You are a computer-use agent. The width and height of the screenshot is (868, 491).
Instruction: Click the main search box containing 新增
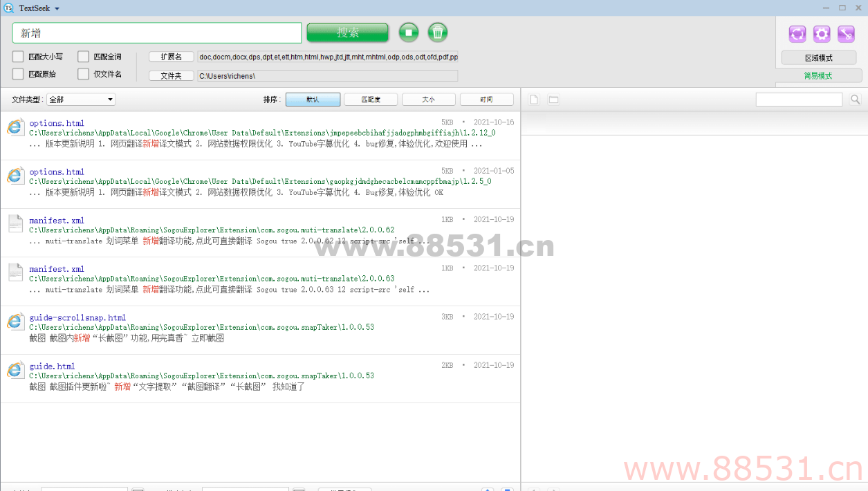(157, 33)
